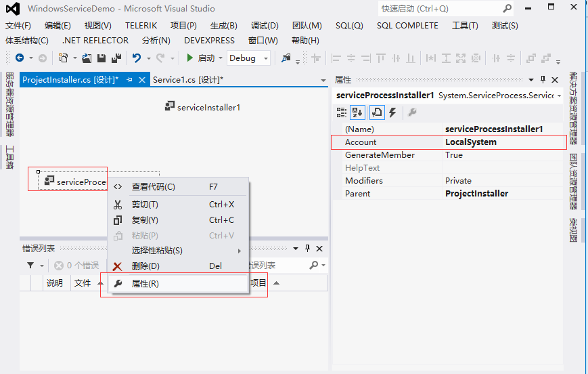The width and height of the screenshot is (588, 374).
Task: Open the Debug configuration dropdown
Action: coord(248,58)
